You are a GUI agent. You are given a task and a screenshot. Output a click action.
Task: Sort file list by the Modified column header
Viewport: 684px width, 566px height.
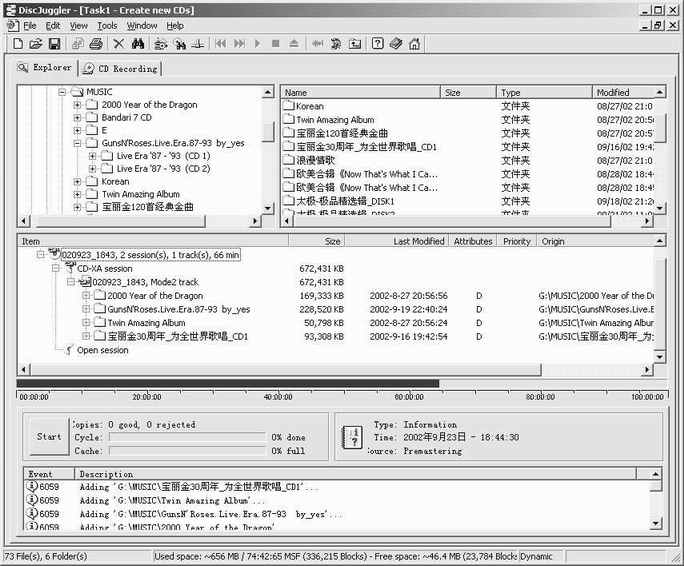coord(624,93)
